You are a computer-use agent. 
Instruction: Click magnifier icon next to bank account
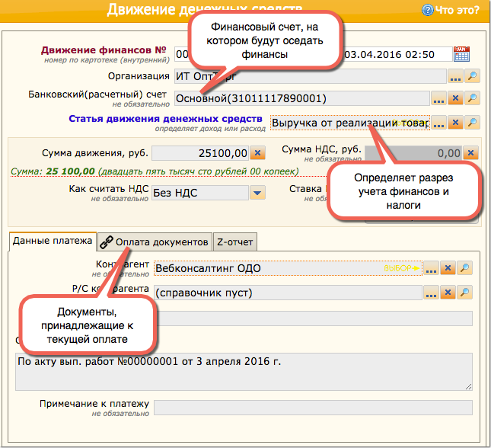coord(473,98)
